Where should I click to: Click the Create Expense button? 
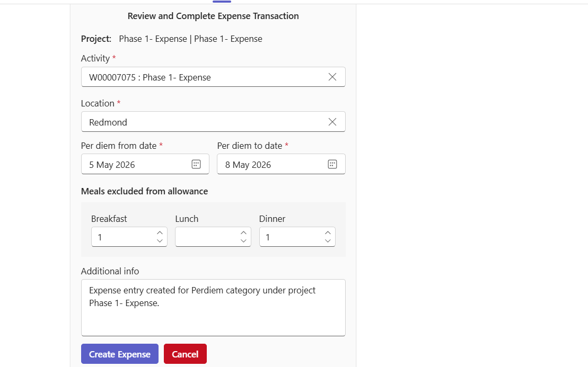tap(120, 354)
